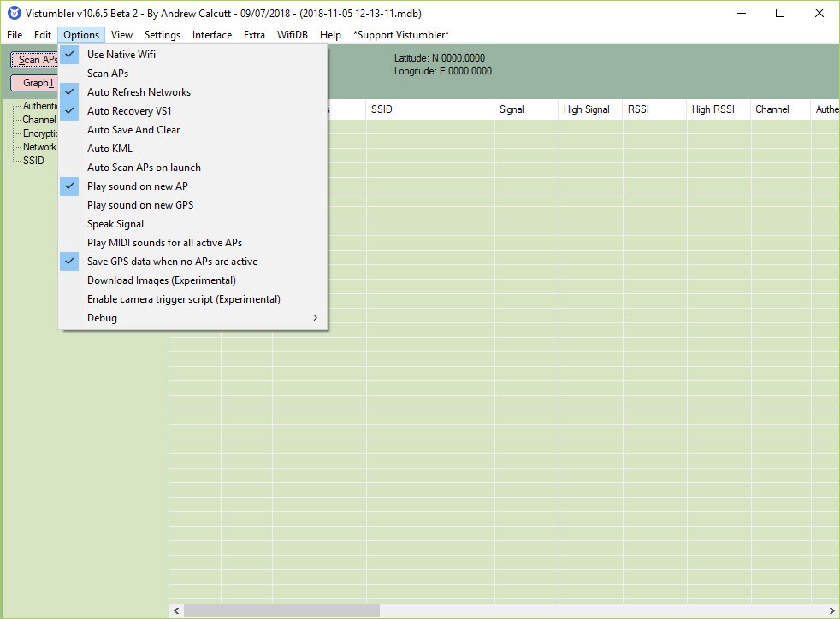Open the *Support Vistumbler* menu

tap(400, 35)
